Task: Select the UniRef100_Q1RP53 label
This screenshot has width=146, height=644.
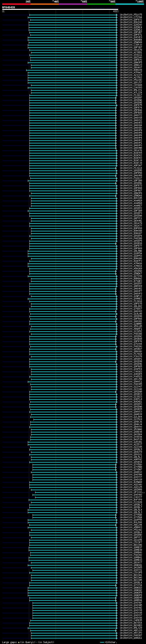Action: coord(131,256)
